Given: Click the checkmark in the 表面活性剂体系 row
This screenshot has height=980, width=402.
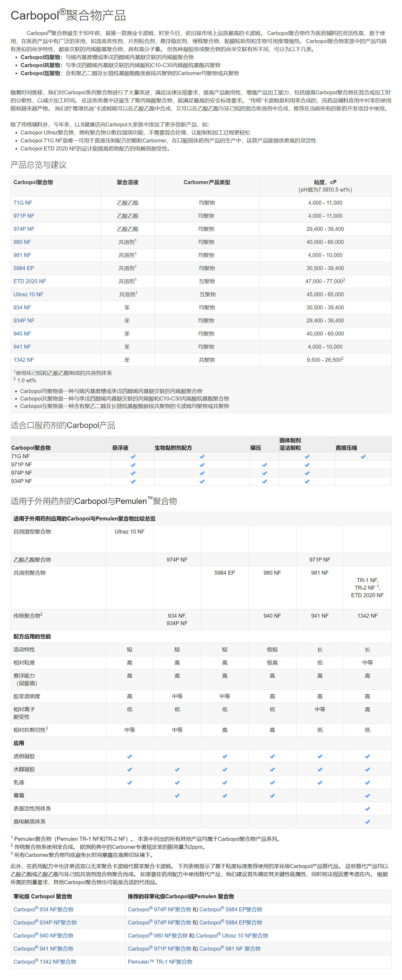Looking at the screenshot, I should pyautogui.click(x=367, y=808).
